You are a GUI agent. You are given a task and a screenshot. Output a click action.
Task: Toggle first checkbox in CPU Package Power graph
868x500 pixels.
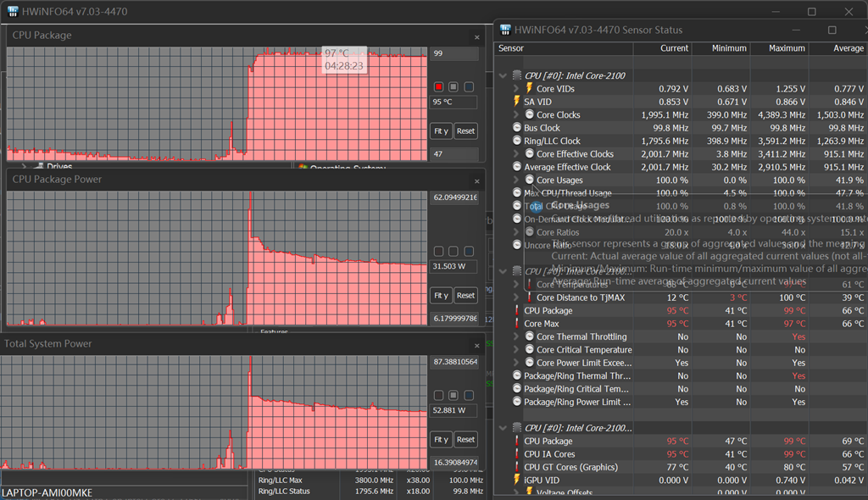coord(438,252)
